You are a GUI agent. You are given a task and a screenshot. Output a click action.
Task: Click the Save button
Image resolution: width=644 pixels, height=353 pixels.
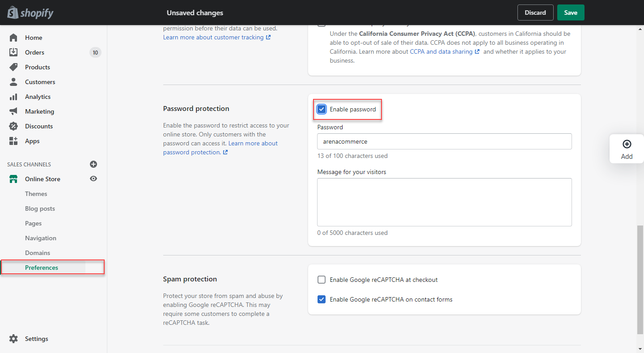571,13
